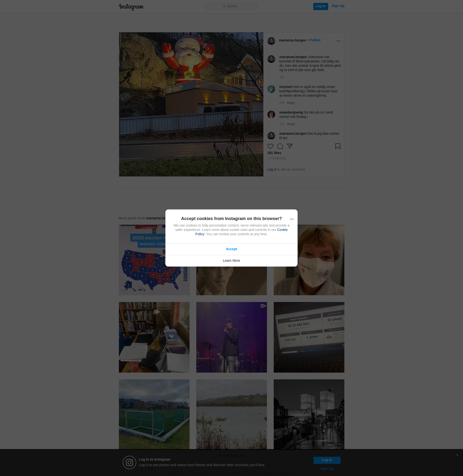Click See More Posts link
463x476 pixels.
231,456
